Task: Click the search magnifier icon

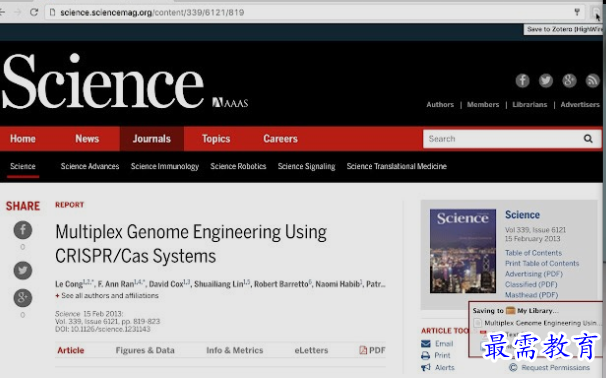Action: [588, 138]
